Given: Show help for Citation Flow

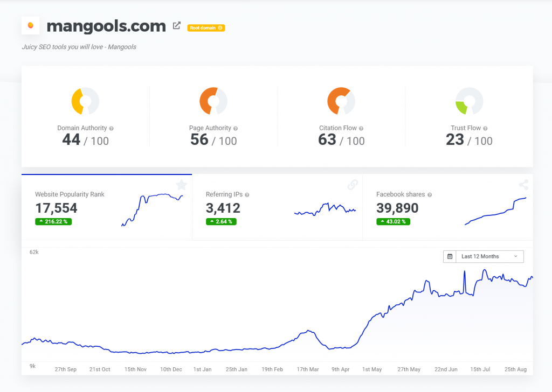Looking at the screenshot, I should click(361, 129).
